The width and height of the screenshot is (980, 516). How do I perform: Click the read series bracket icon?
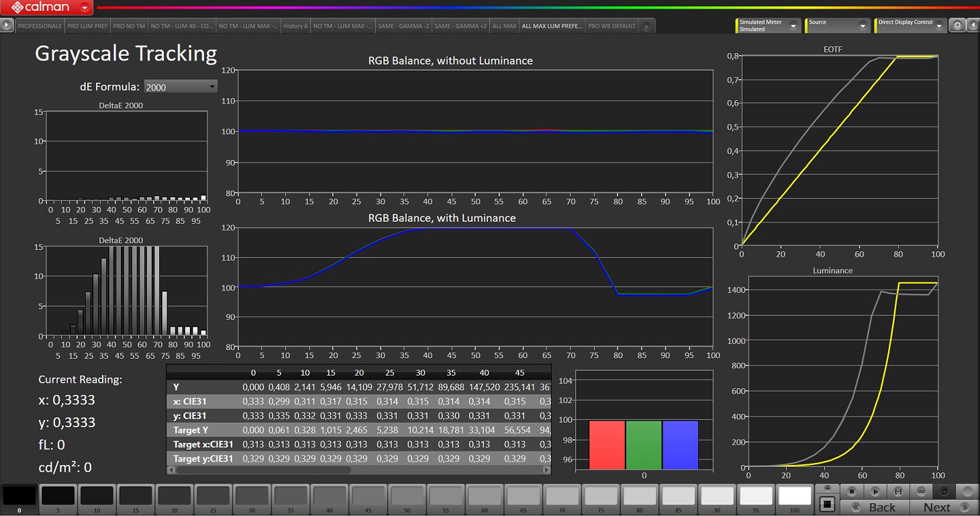pyautogui.click(x=898, y=491)
